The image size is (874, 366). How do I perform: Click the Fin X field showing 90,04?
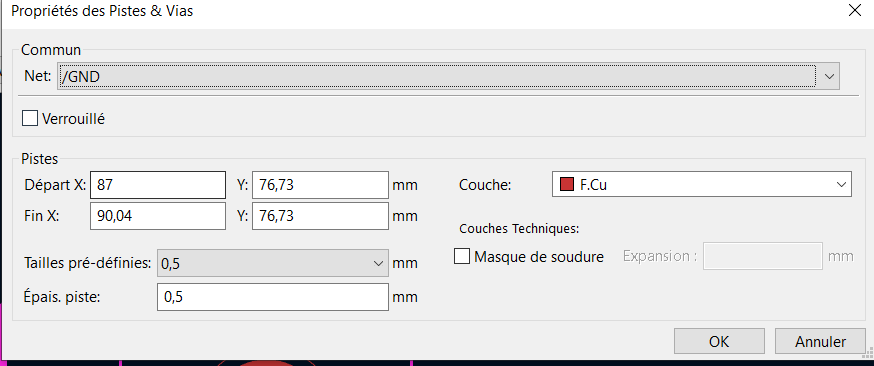click(158, 216)
